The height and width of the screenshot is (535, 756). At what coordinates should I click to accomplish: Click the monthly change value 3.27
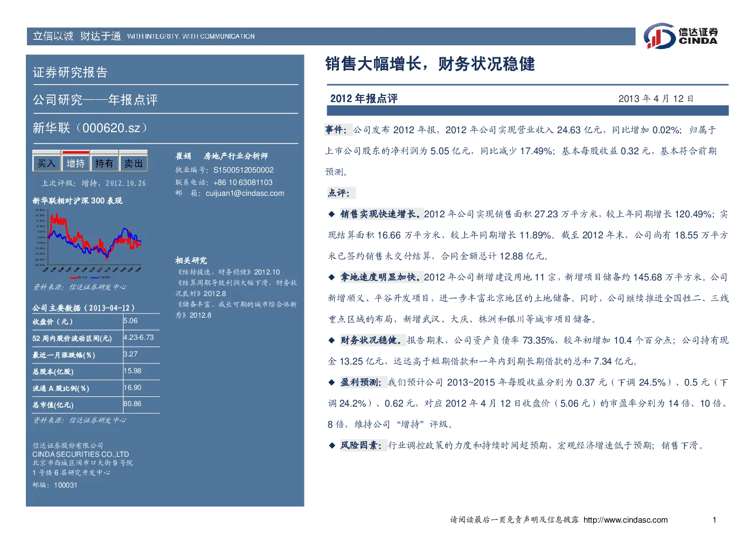point(130,354)
